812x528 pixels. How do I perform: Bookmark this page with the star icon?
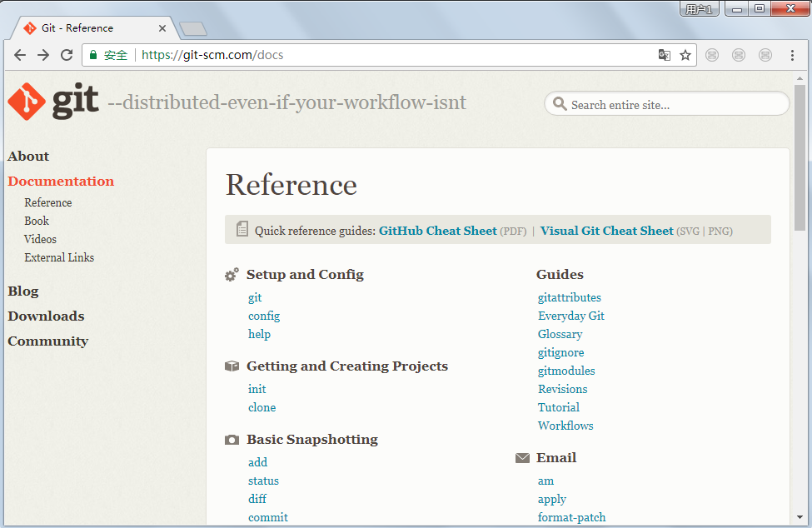coord(685,55)
